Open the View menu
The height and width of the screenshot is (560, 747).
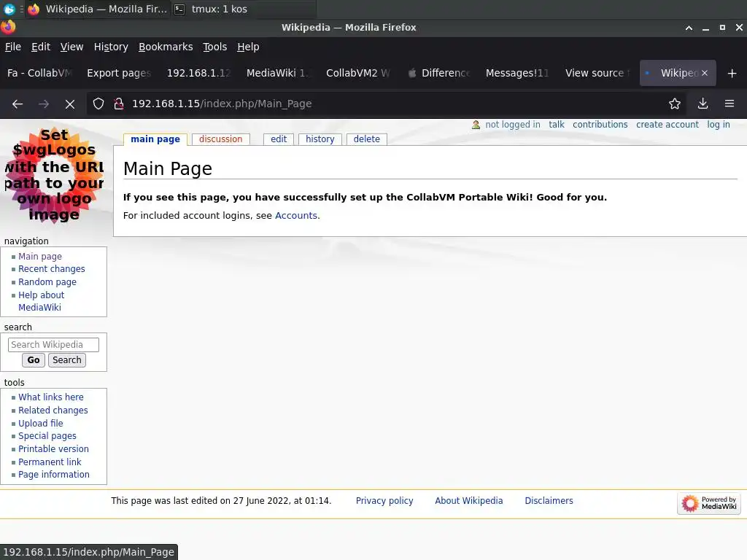point(71,47)
